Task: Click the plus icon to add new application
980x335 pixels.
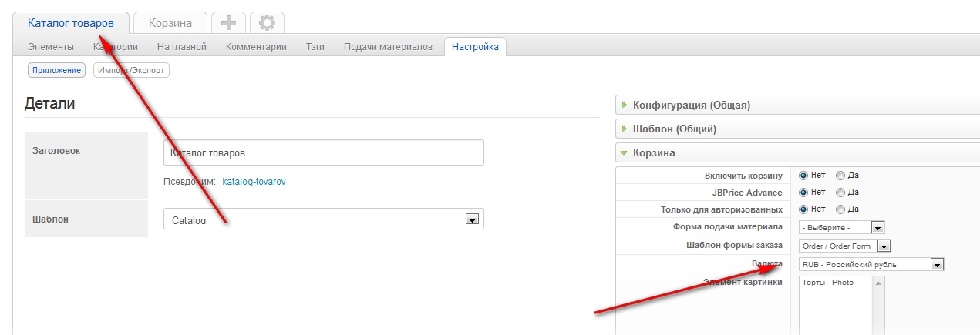Action: pyautogui.click(x=228, y=23)
